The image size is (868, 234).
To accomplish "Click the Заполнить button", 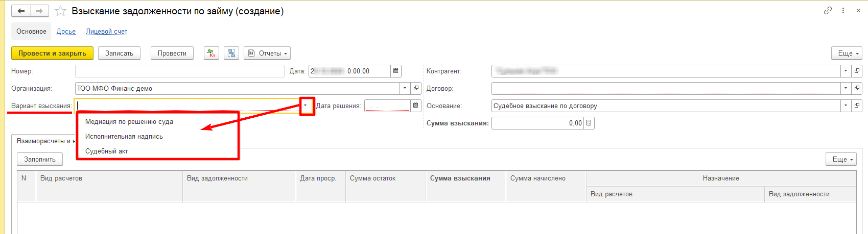I will [40, 159].
